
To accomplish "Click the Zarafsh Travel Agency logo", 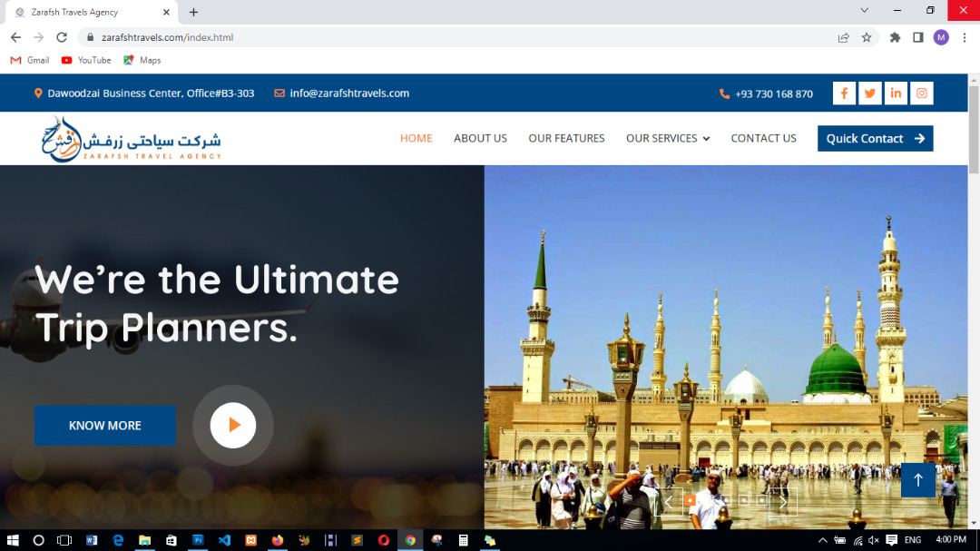I will (x=132, y=139).
